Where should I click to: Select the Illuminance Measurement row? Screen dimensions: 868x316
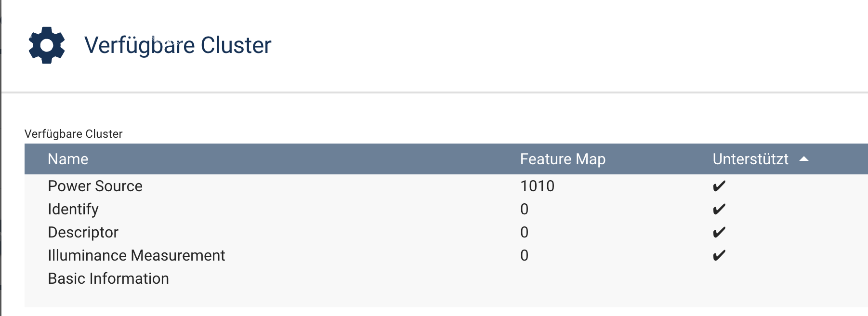tap(136, 256)
